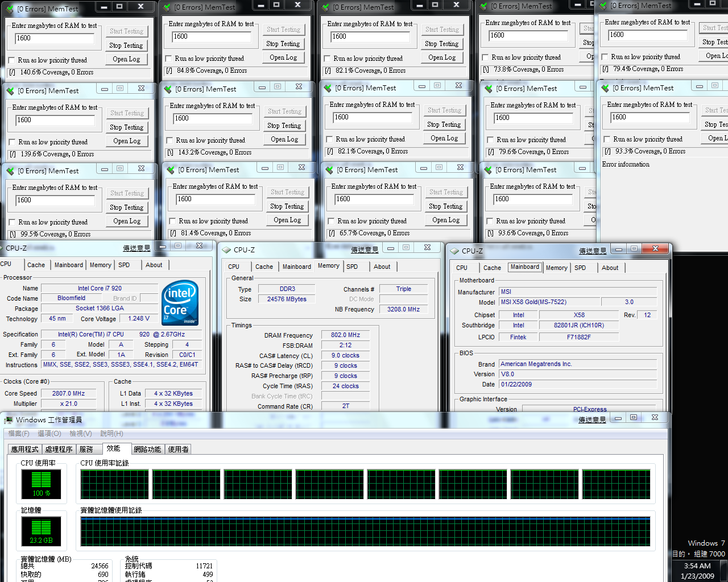The image size is (728, 582).
Task: Open Mainboard tab in CPU-Z memory timings window
Action: 297,267
